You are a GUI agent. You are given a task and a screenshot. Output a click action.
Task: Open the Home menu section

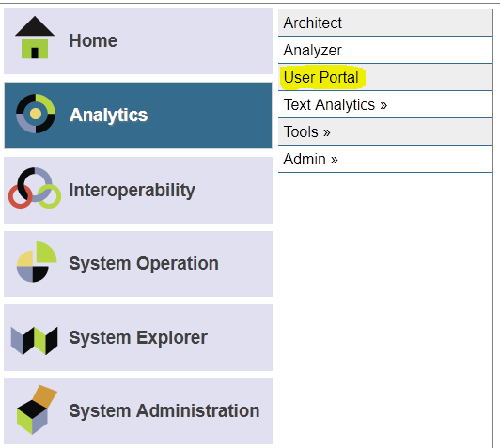point(138,40)
